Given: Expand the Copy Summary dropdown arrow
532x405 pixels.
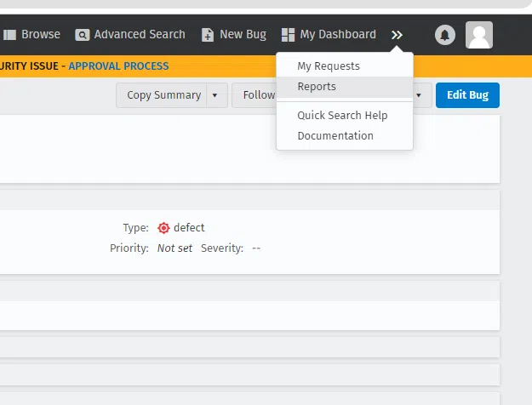Looking at the screenshot, I should (215, 95).
